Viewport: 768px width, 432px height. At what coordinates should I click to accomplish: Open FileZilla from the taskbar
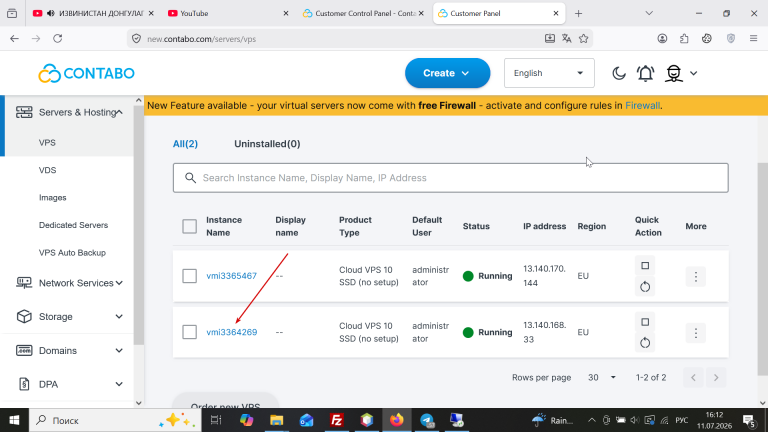pyautogui.click(x=336, y=420)
